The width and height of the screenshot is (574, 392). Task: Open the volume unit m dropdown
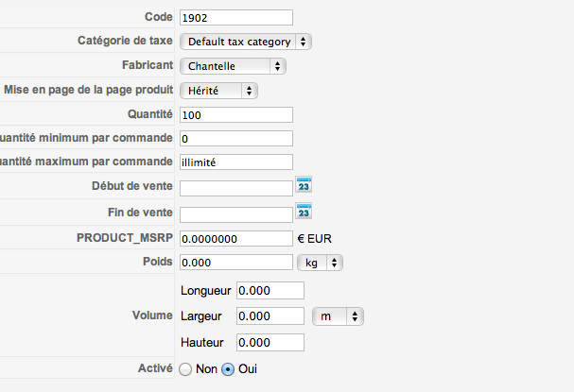[338, 316]
